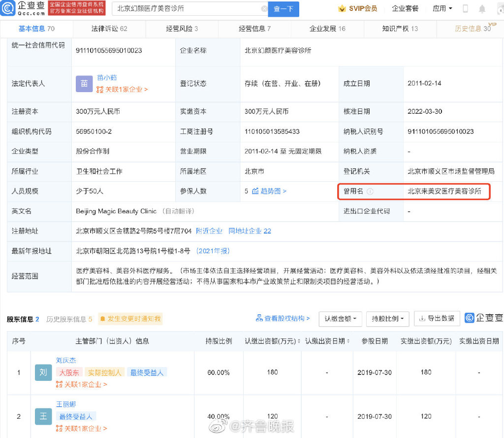Open the 认缴金额 dropdown
Viewport: 504px width, 438px height.
pos(340,319)
